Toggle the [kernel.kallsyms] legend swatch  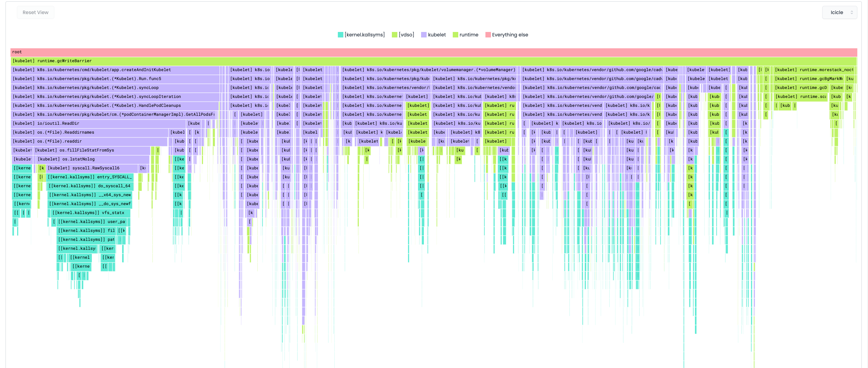[341, 35]
